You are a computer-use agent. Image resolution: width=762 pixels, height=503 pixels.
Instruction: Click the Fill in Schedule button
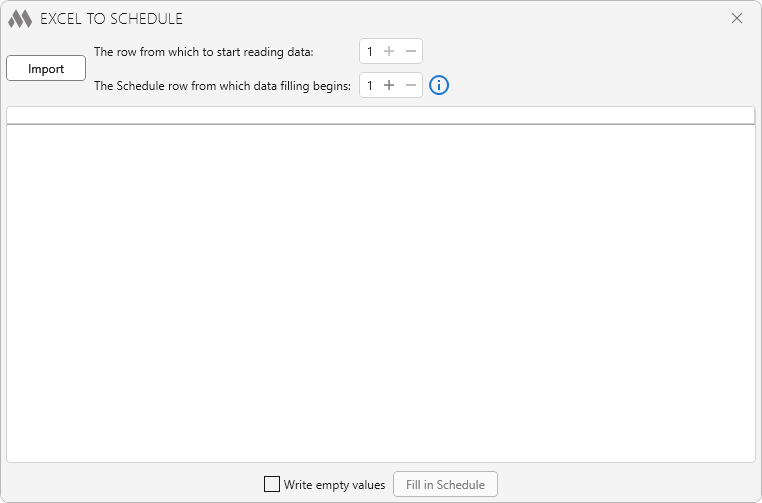(x=445, y=485)
